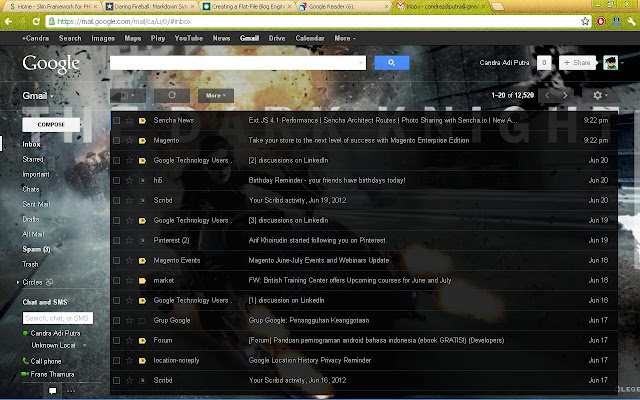Viewport: 640px width, 400px height.
Task: Go to newer messages page
Action: (x=547, y=96)
